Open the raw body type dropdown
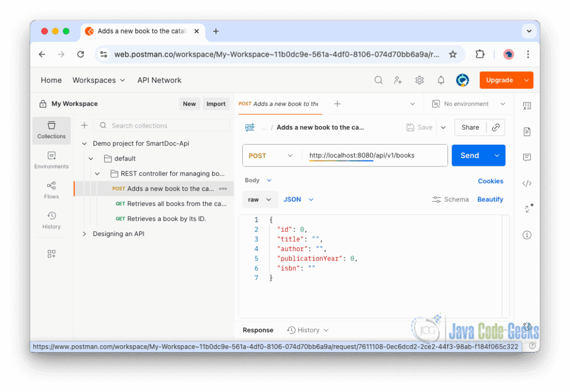The image size is (570, 392). [x=259, y=200]
